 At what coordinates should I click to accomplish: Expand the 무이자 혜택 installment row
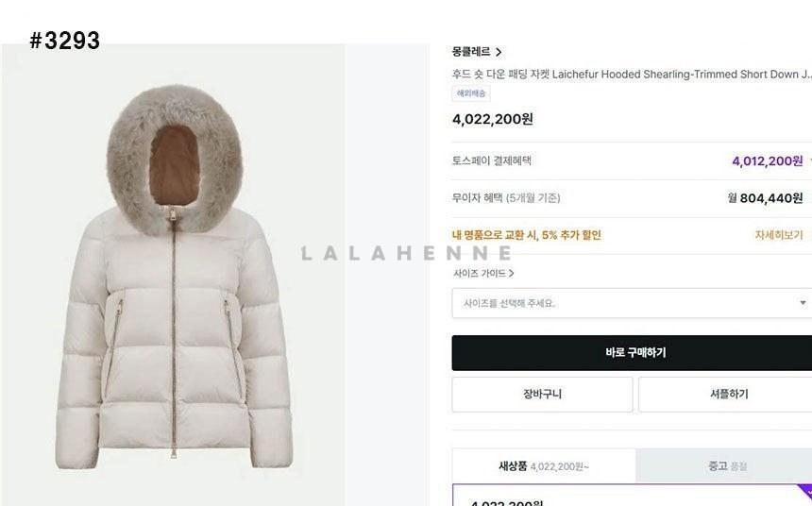[x=632, y=198]
